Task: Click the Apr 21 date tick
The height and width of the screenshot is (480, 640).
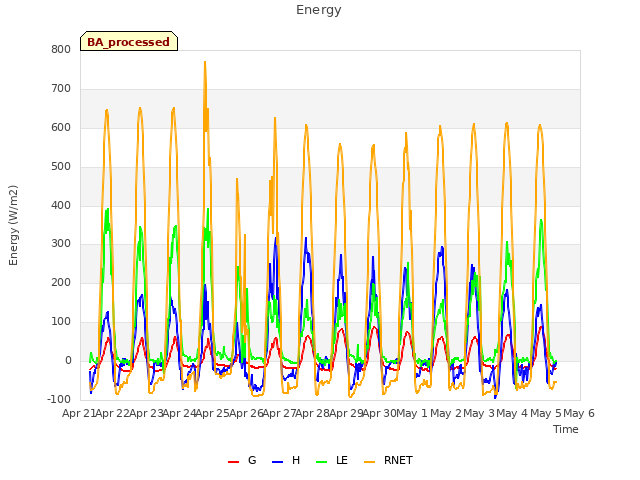Action: point(78,413)
